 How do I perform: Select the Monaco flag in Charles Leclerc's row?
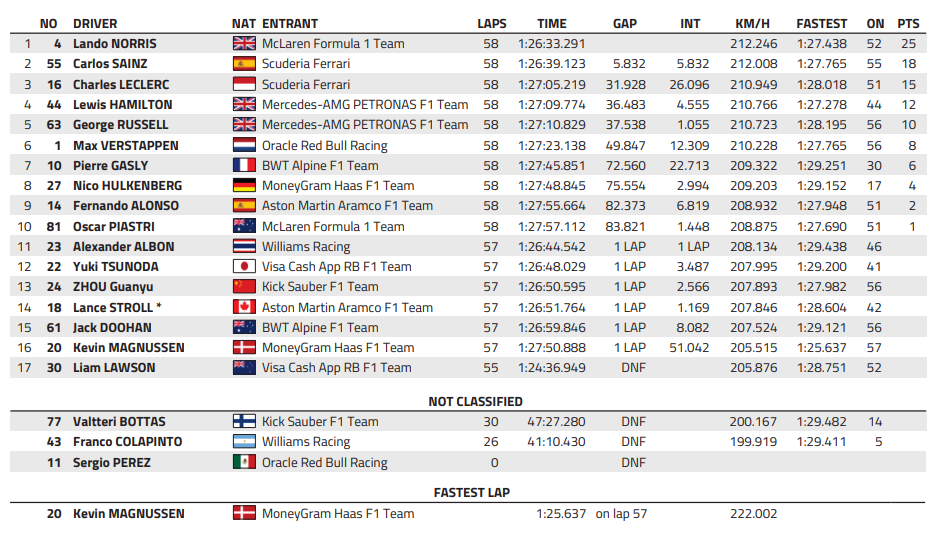click(244, 85)
